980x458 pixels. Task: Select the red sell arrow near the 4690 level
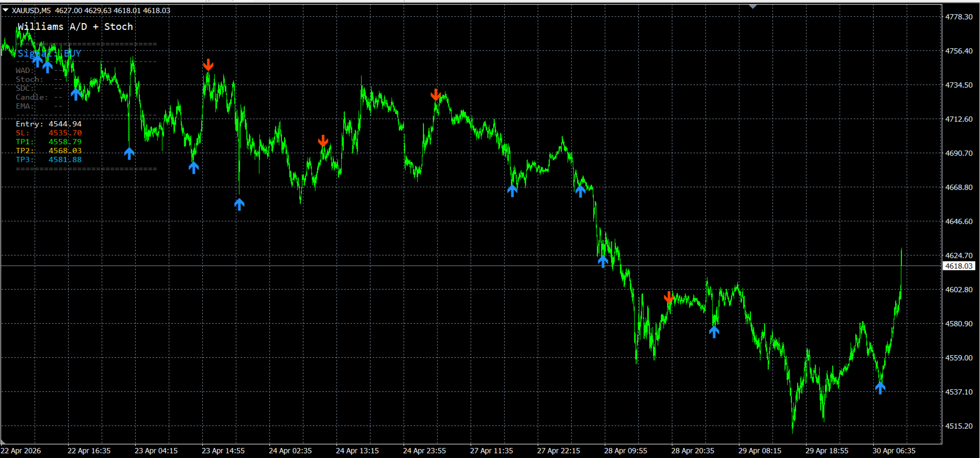click(323, 141)
